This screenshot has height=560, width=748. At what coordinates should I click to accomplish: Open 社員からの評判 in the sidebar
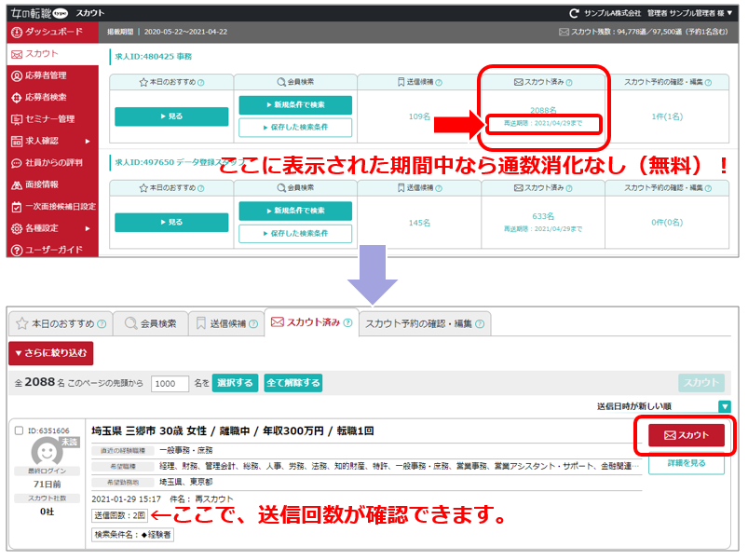pyautogui.click(x=52, y=163)
